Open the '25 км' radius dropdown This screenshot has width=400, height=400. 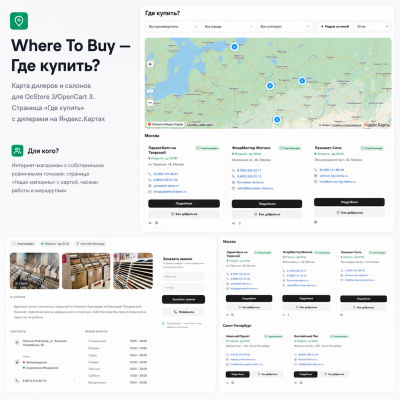(372, 26)
